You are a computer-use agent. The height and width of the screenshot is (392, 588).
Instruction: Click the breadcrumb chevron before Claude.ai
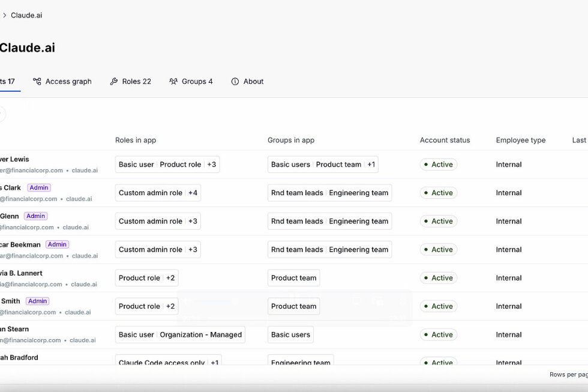click(x=5, y=16)
